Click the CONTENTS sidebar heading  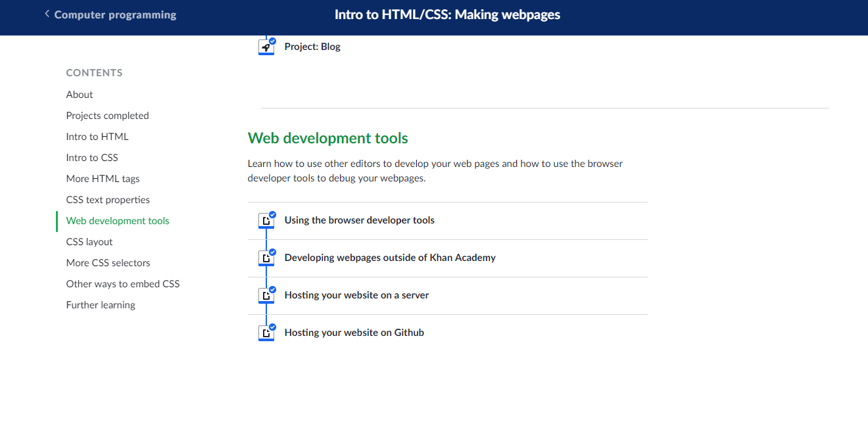[94, 73]
